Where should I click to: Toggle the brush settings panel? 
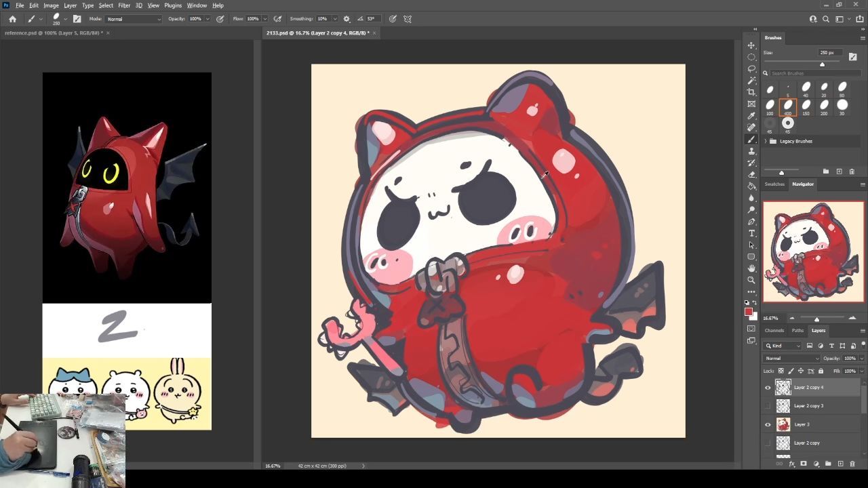coord(77,19)
